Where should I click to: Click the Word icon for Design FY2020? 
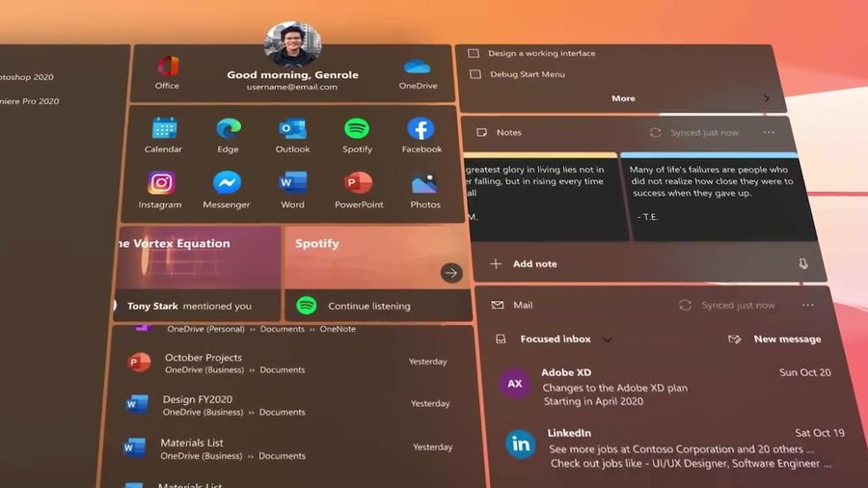137,404
